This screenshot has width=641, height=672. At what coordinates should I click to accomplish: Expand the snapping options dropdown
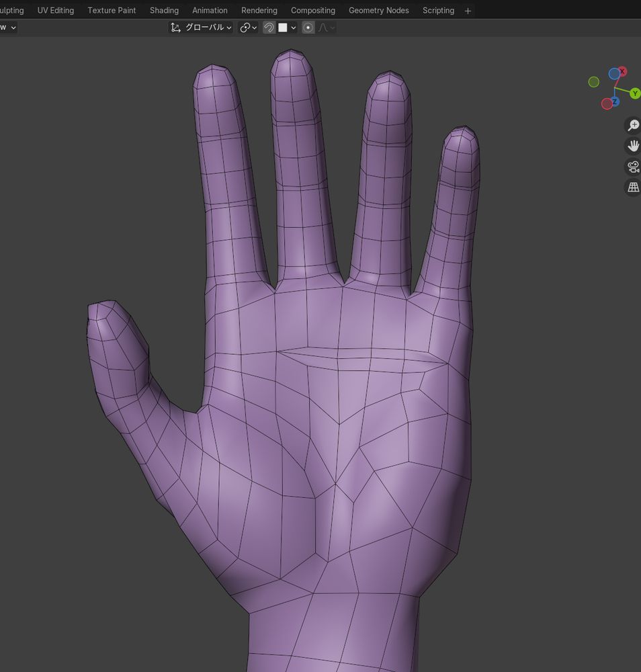click(x=288, y=28)
